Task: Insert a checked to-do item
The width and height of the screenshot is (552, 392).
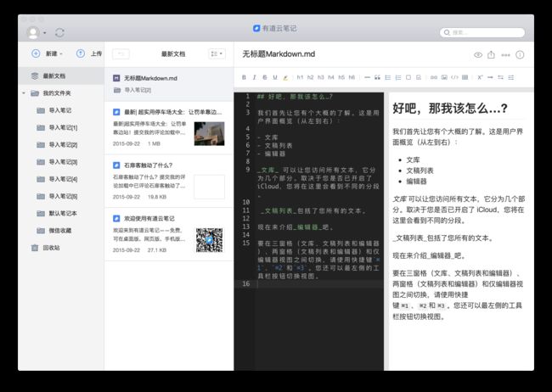Action: click(x=419, y=77)
